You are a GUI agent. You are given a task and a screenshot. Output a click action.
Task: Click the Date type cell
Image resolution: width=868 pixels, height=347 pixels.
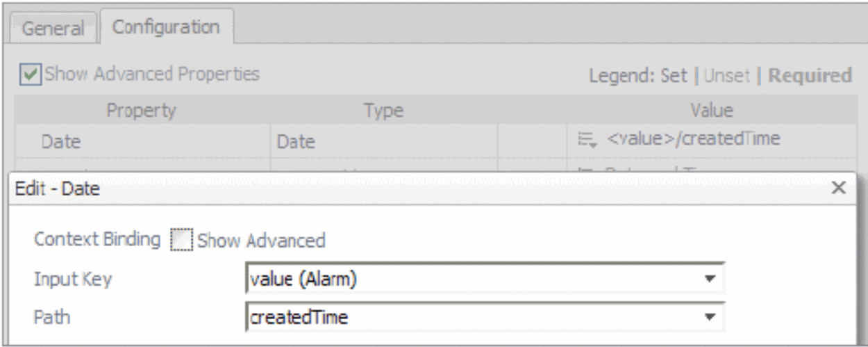(297, 142)
